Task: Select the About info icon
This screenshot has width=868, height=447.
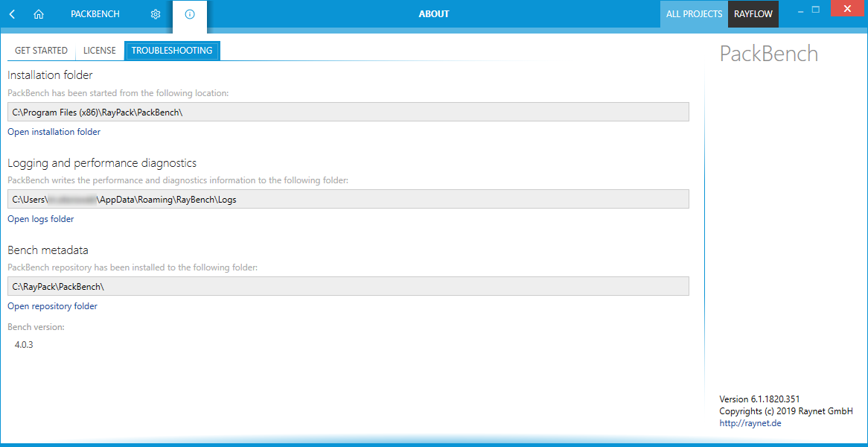Action: pos(190,14)
